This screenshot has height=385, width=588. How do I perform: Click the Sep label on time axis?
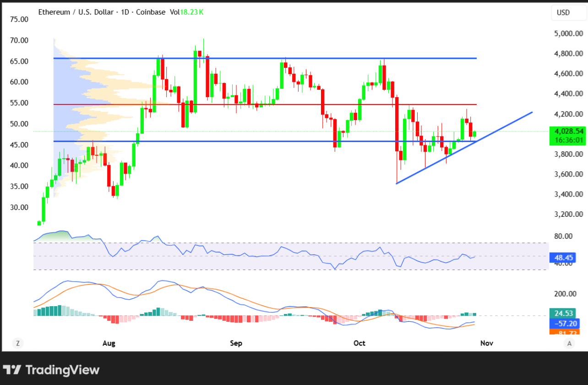(x=236, y=343)
